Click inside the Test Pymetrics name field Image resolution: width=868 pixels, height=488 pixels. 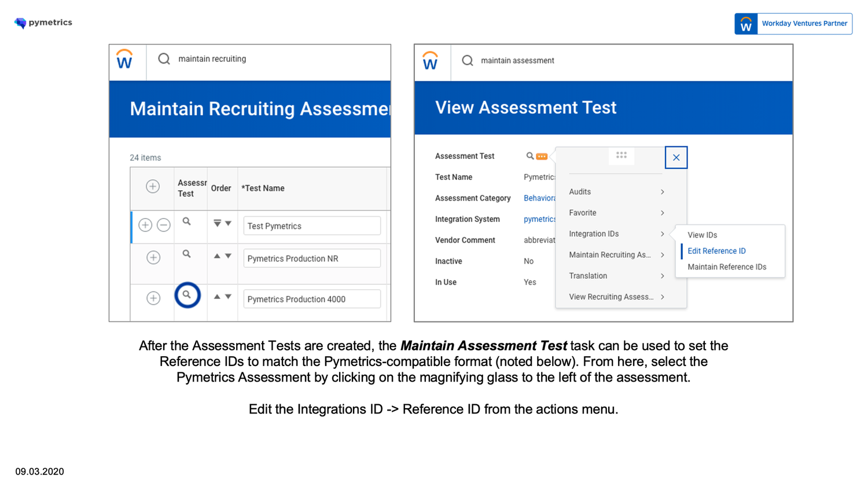click(311, 225)
